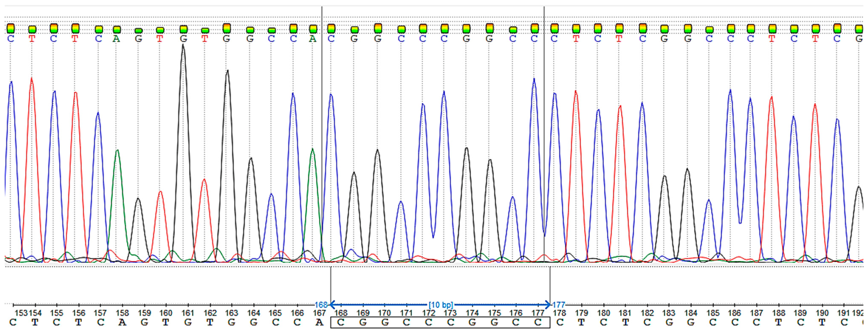Screen dimensions: 868x332
Task: Select bottom-row base G under position 184
Action: [x=691, y=323]
